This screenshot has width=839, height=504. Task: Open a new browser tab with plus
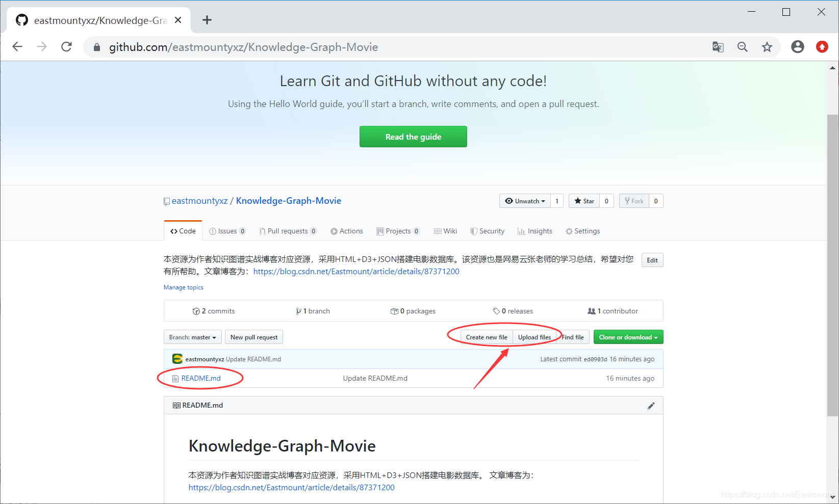(207, 20)
